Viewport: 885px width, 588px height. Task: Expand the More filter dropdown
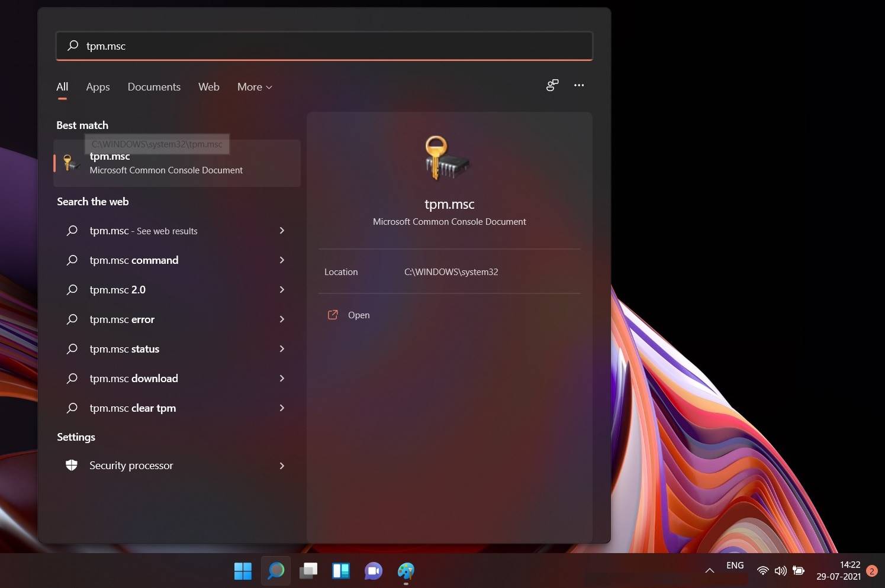254,86
